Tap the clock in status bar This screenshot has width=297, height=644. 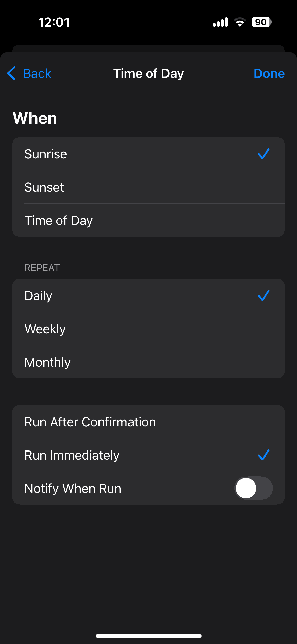tap(54, 22)
